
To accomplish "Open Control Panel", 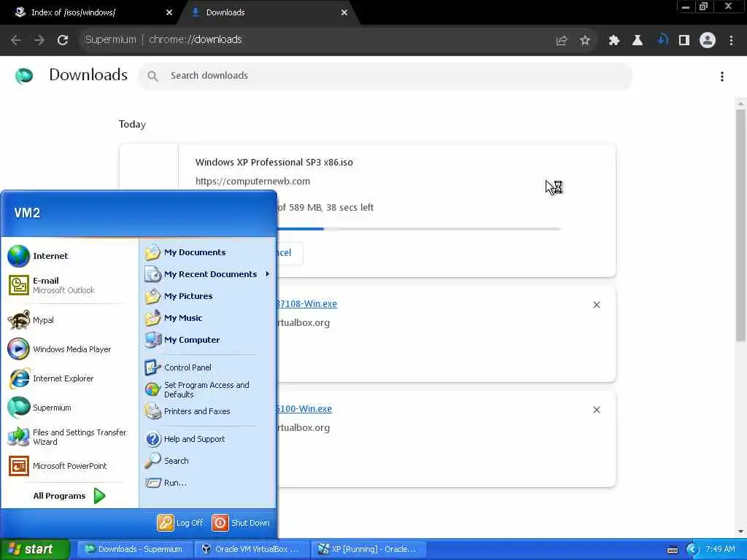I will click(x=178, y=367).
